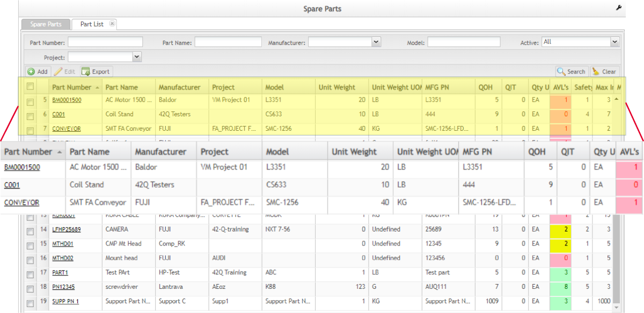Expand the Active filter dropdown
Screen dimensions: 644x313
click(614, 42)
